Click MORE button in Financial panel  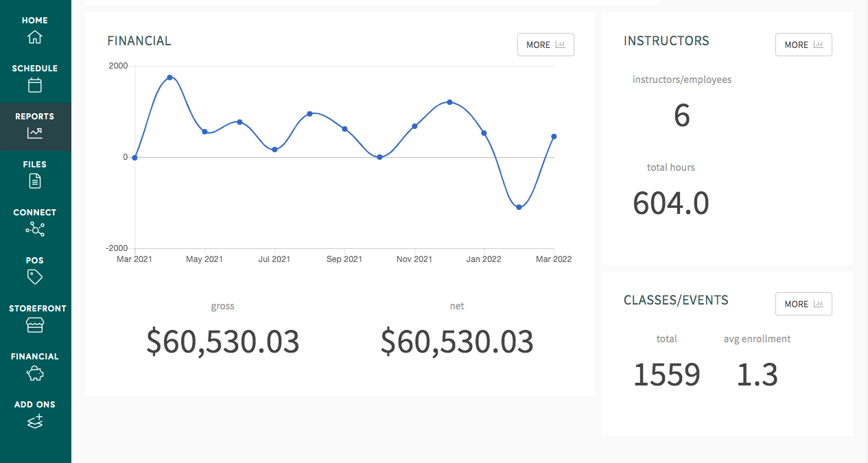(546, 45)
